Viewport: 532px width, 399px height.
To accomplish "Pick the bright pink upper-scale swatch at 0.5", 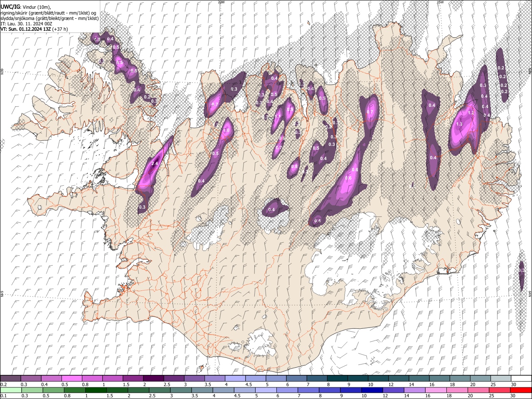I will click(x=71, y=379).
